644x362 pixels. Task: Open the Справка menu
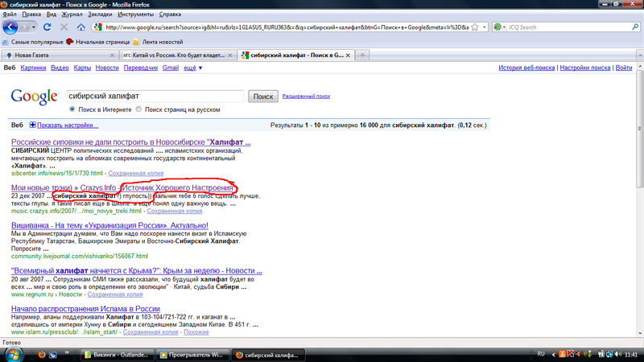tap(170, 14)
